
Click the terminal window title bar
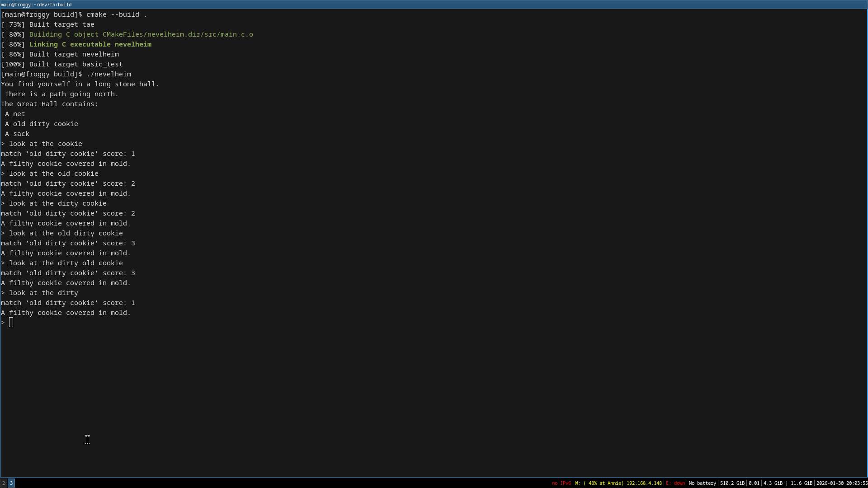434,5
